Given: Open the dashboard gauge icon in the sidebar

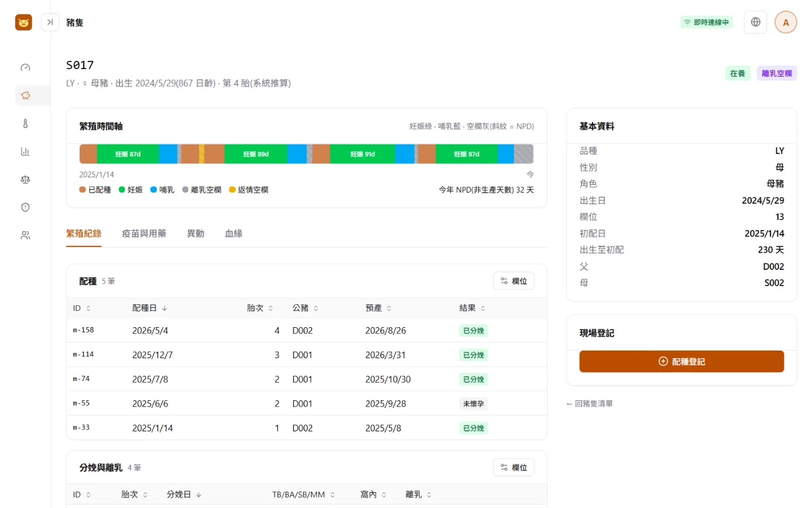Looking at the screenshot, I should click(25, 67).
